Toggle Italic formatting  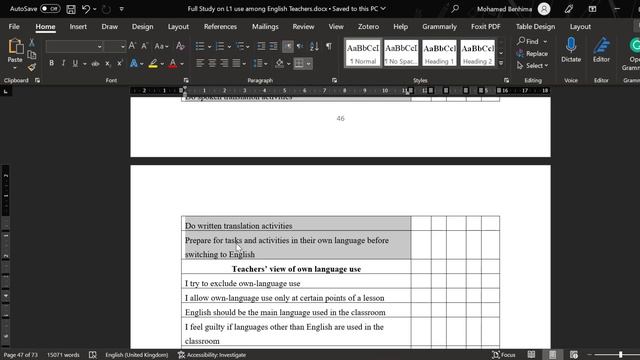(x=63, y=64)
